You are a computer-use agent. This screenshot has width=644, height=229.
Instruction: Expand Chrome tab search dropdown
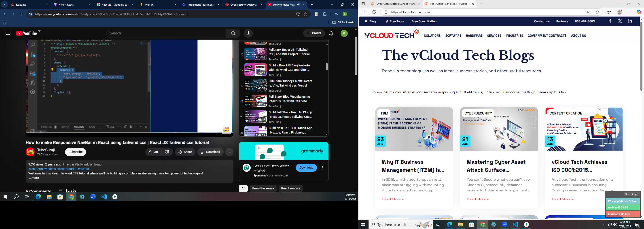[x=4, y=4]
